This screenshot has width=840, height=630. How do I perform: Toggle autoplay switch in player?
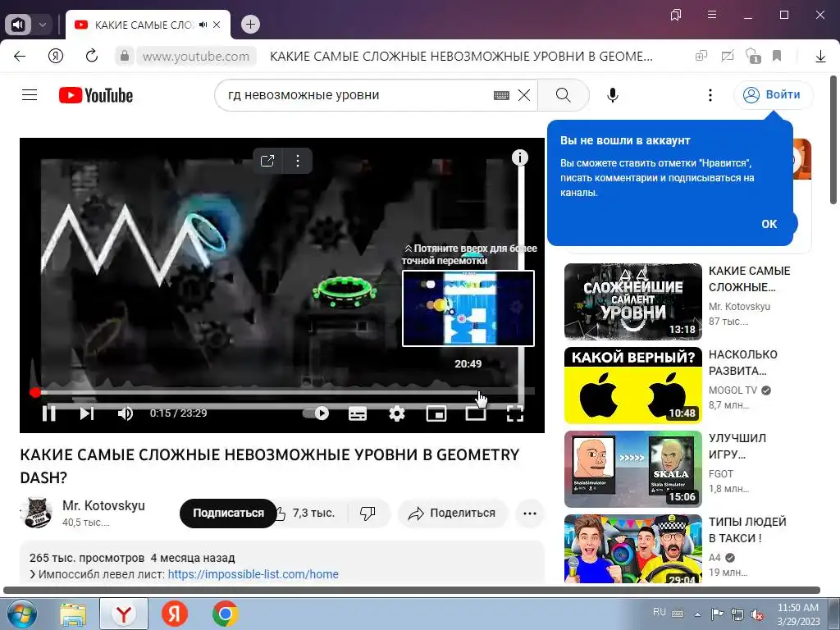(316, 413)
